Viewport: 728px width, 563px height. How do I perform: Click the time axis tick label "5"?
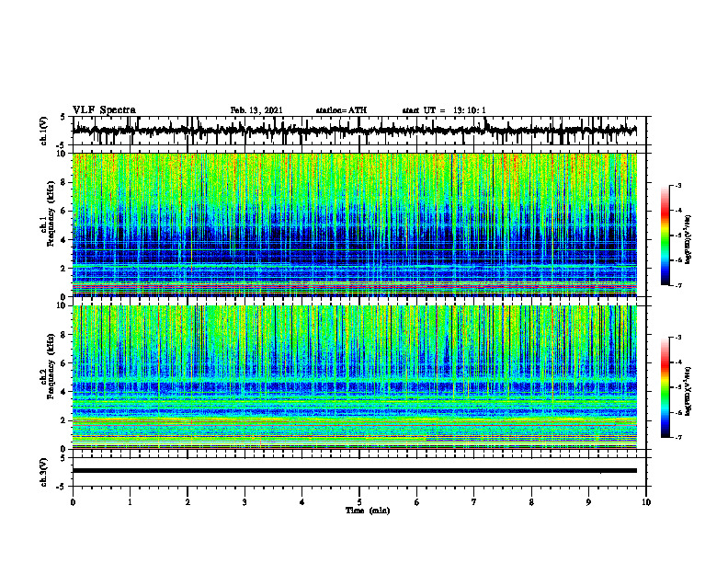click(x=359, y=502)
